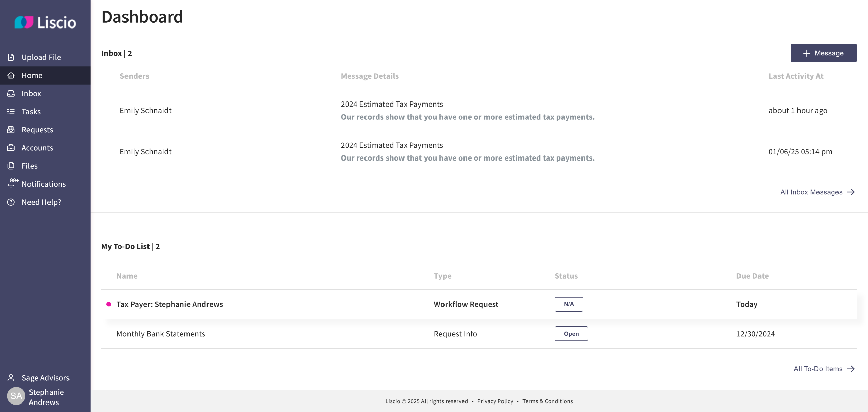868x412 pixels.
Task: Open Notifications bell with 99+ badge
Action: coord(12,184)
